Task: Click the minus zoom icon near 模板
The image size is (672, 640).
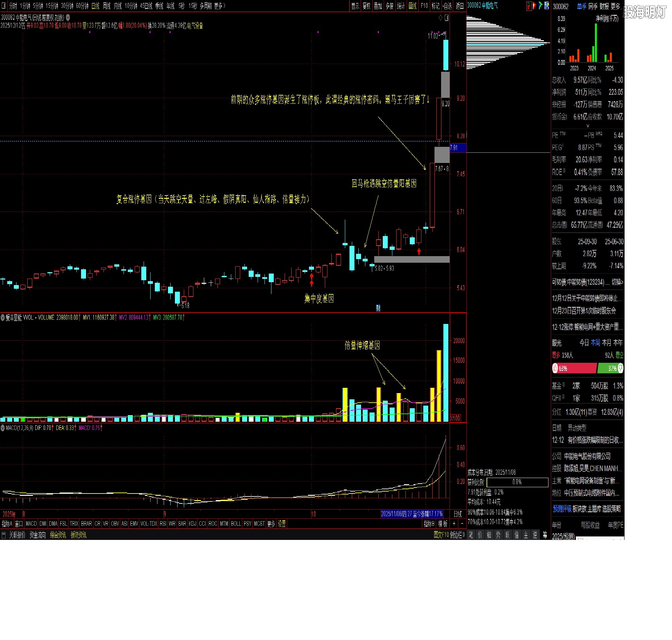Action: click(x=462, y=524)
